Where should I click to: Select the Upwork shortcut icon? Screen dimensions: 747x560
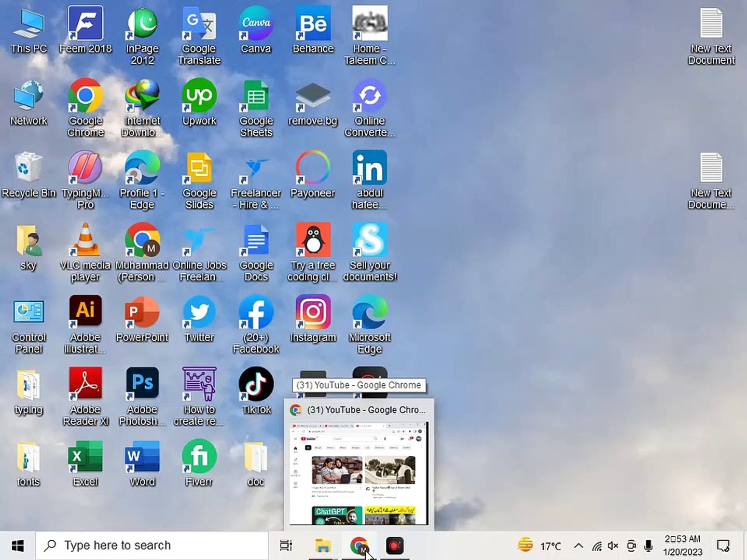199,103
